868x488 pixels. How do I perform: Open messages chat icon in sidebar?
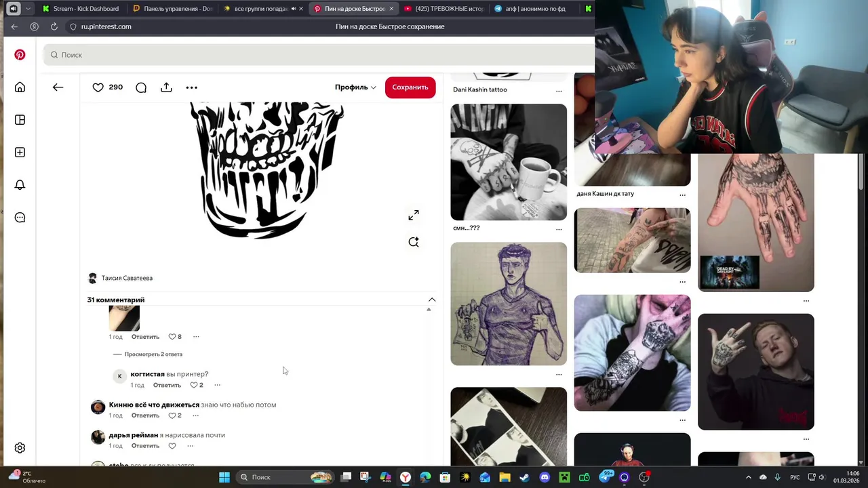coord(20,218)
